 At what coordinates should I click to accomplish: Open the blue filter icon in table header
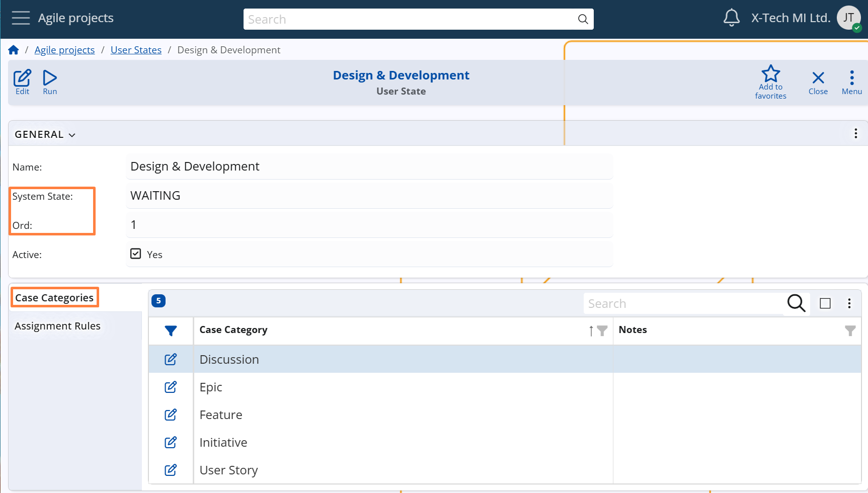pyautogui.click(x=171, y=331)
